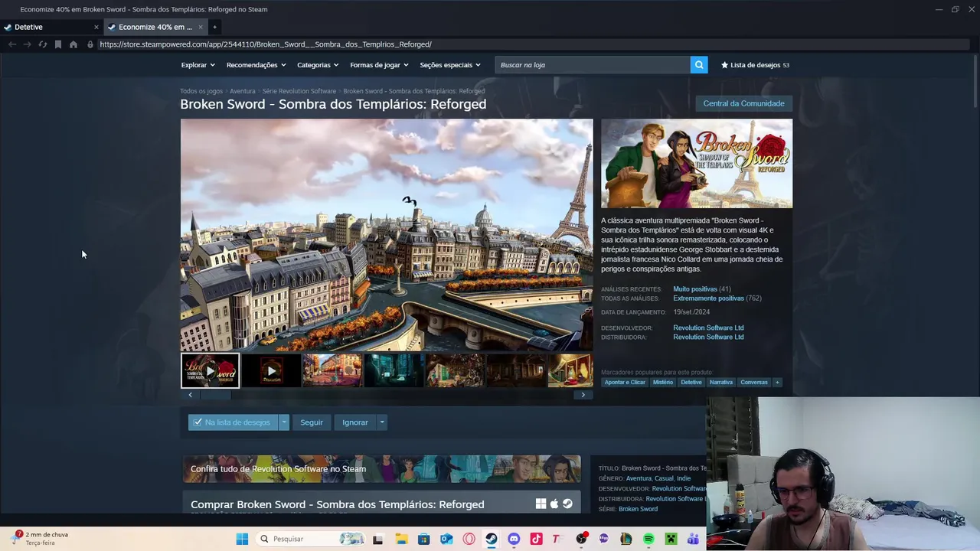
Task: Open Spotify from the taskbar
Action: [648, 539]
